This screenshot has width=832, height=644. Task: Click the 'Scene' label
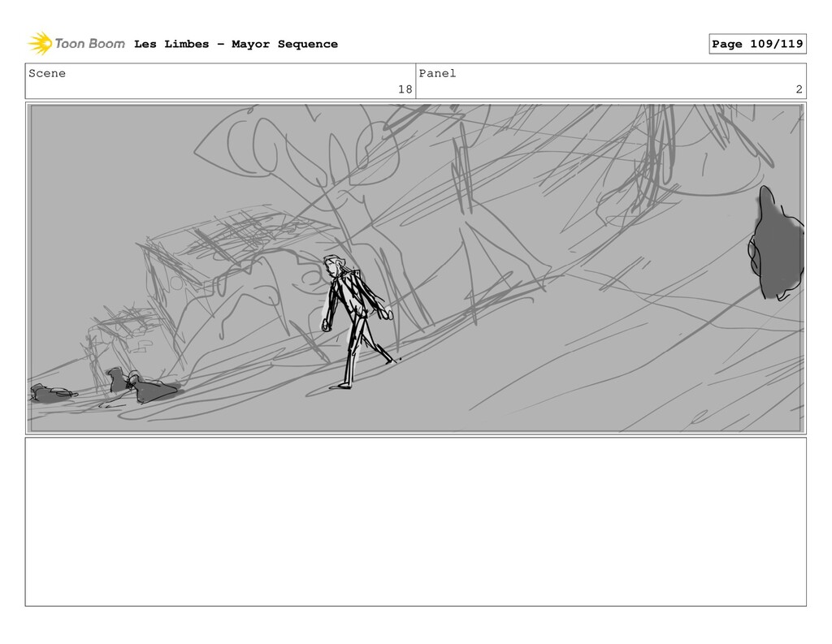(47, 73)
